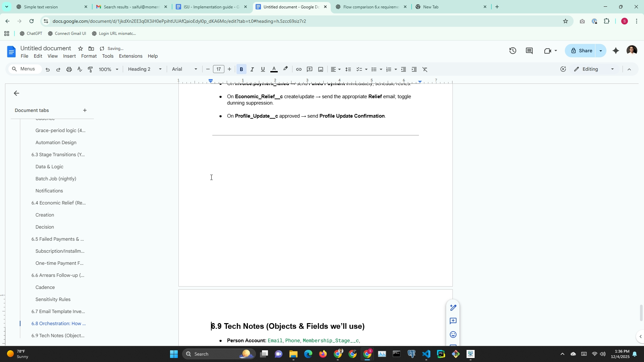Open version history clock icon

point(513,51)
